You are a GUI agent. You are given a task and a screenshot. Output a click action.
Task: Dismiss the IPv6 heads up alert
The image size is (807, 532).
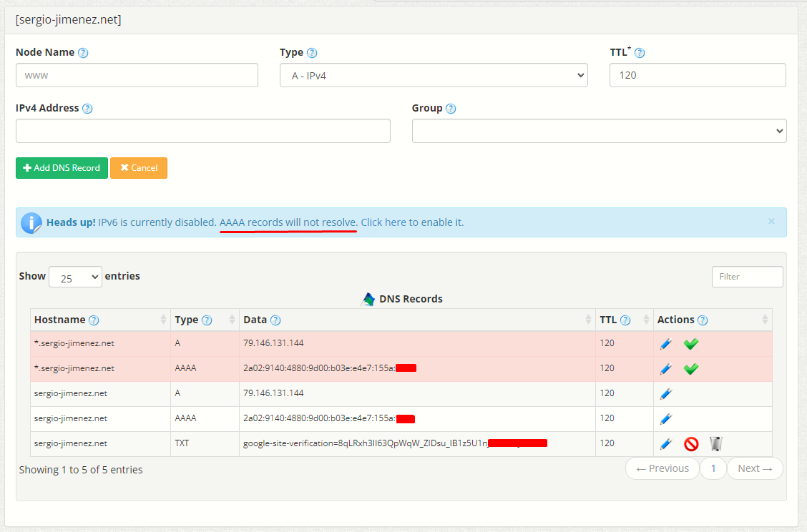(x=771, y=221)
